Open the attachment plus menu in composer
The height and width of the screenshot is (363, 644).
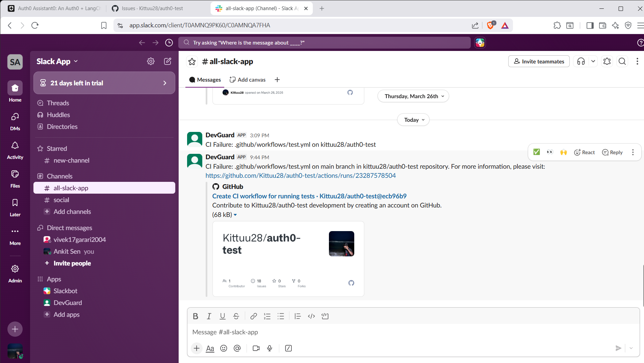(197, 348)
